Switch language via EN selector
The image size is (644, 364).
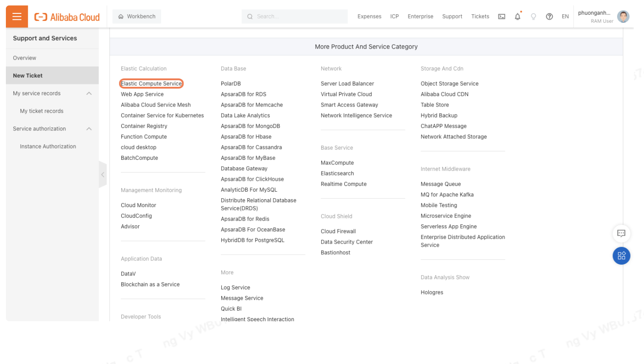click(565, 17)
